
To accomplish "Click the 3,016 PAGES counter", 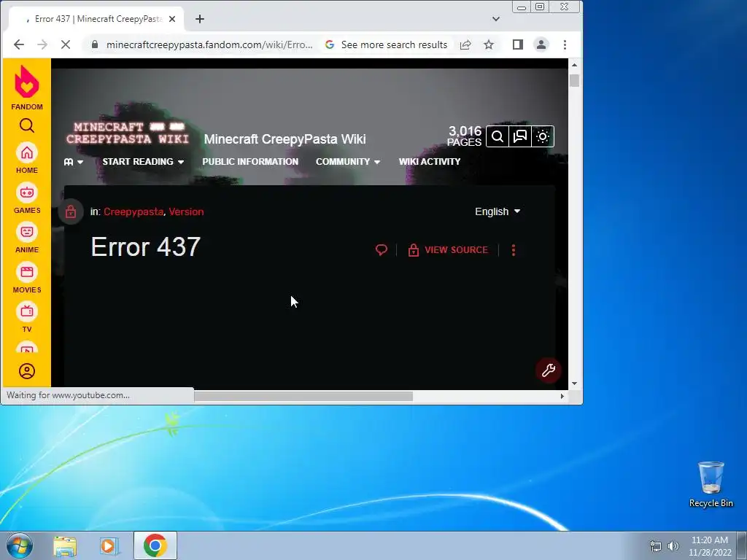I will pyautogui.click(x=465, y=136).
